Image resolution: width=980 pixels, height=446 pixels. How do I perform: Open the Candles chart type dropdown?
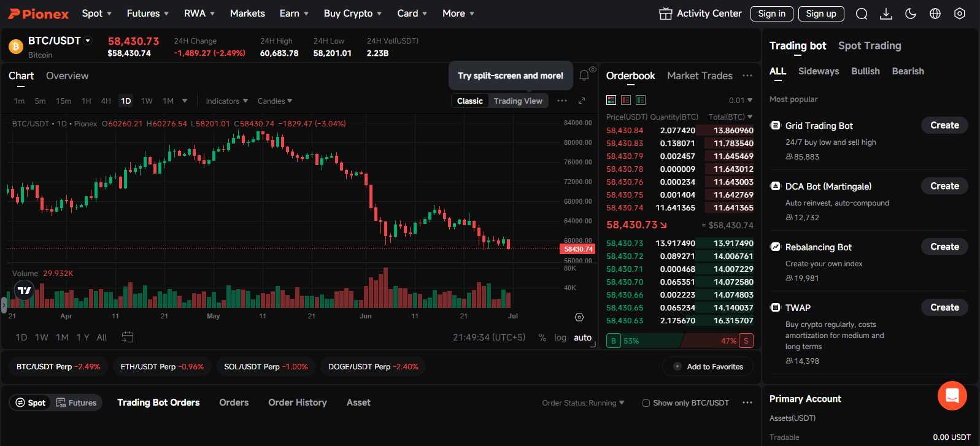[275, 101]
